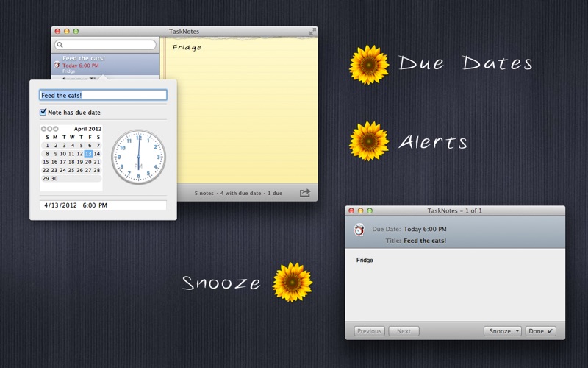Zoom the TaskNotes main window with green button
This screenshot has height=368, width=588.
pos(76,32)
